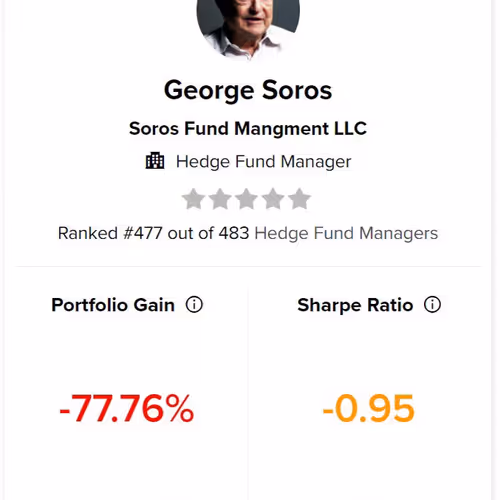Click the -77.76% portfolio gain value

click(x=126, y=408)
